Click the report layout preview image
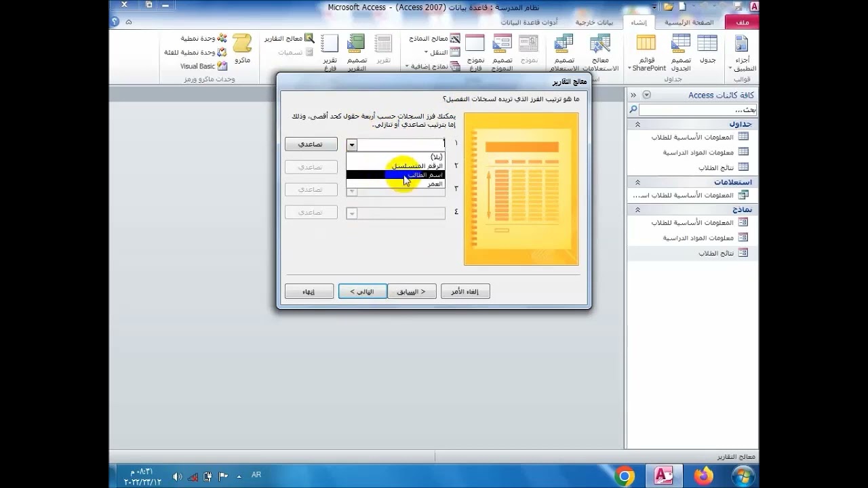 click(x=521, y=189)
